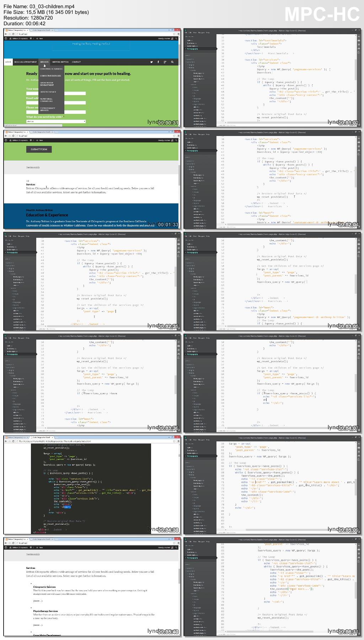
Task: Click the first '(more...)' link in 00:05:40 thumbnail
Action: coord(38,600)
